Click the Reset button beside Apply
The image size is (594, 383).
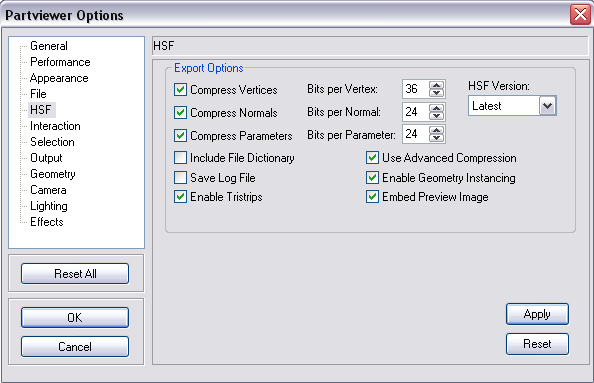coord(537,344)
